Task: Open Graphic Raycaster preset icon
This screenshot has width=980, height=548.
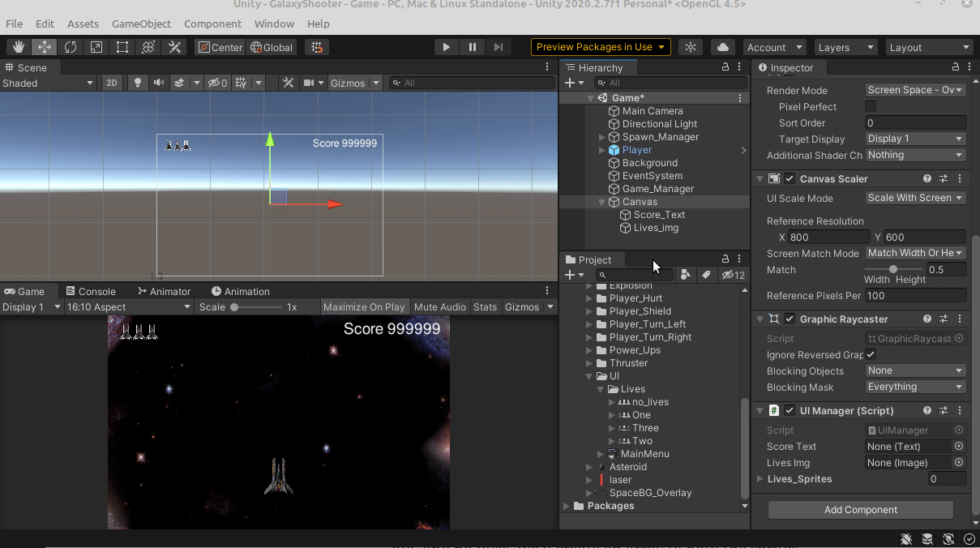Action: pos(944,319)
